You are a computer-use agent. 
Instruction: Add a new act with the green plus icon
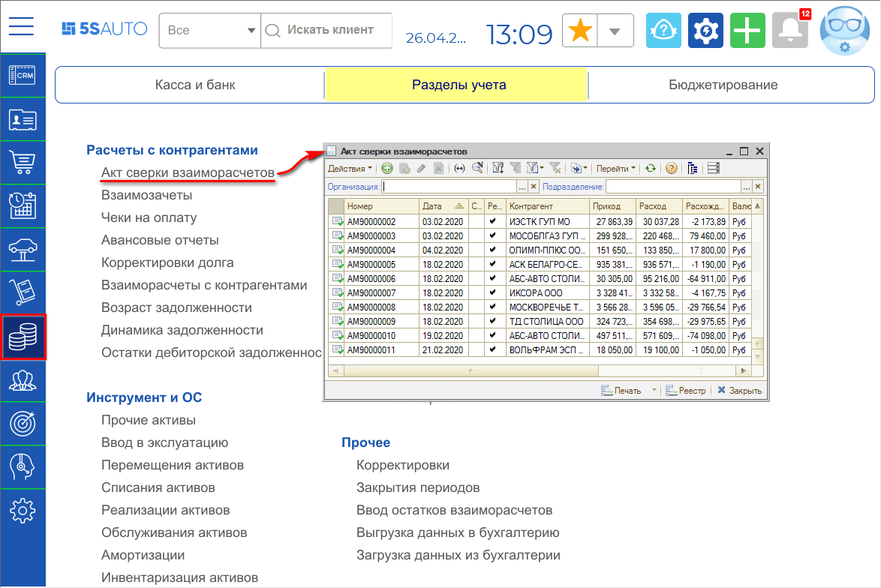click(386, 168)
